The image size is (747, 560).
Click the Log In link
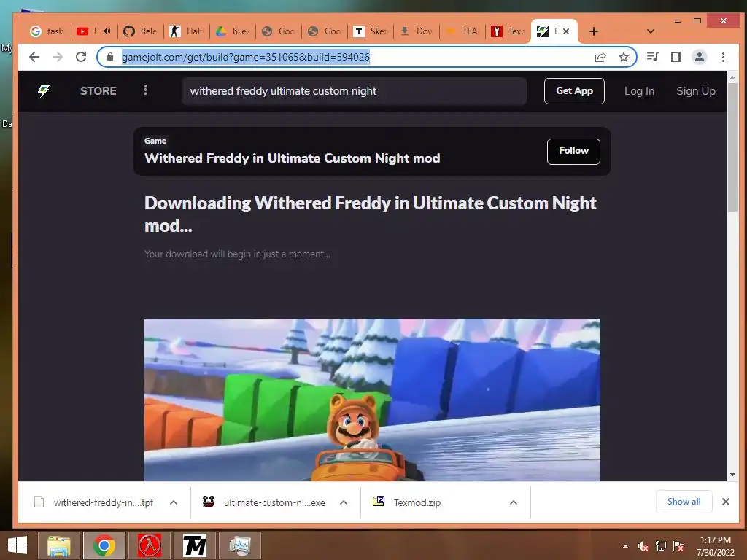[x=639, y=91]
